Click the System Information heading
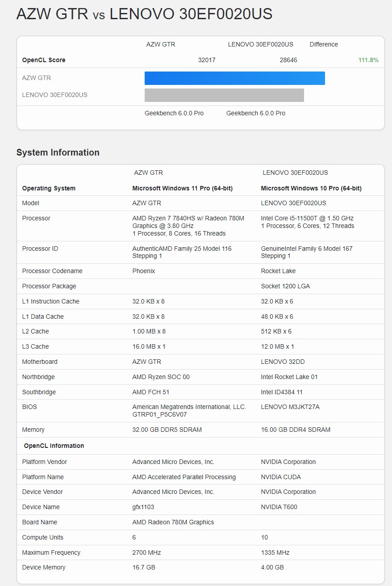Image resolution: width=392 pixels, height=586 pixels. [x=58, y=152]
